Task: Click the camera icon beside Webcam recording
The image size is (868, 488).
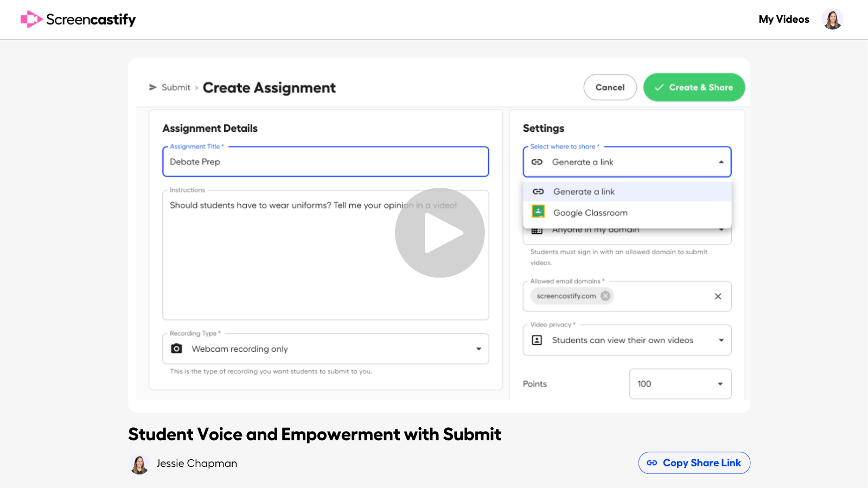Action: click(176, 349)
